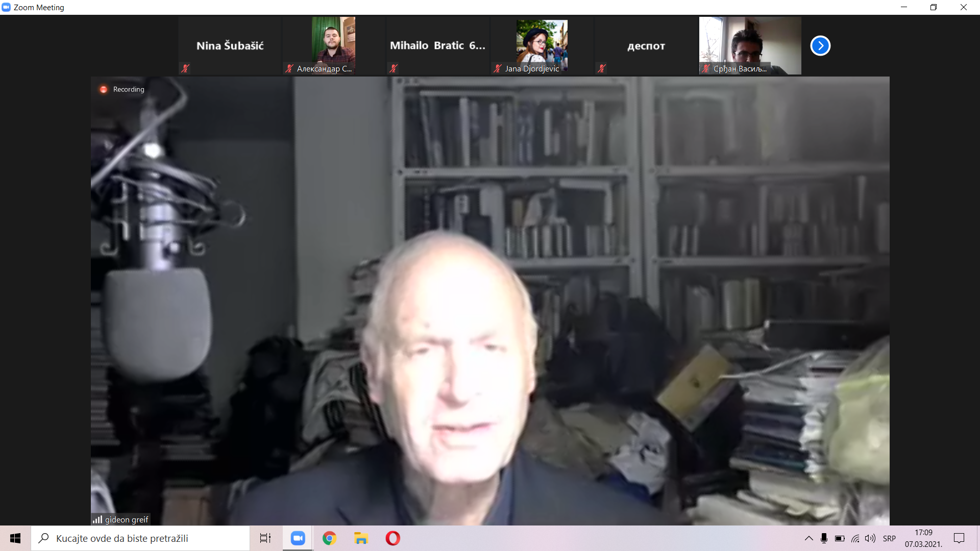Expand hidden system tray icons
The image size is (980, 551).
coord(808,538)
